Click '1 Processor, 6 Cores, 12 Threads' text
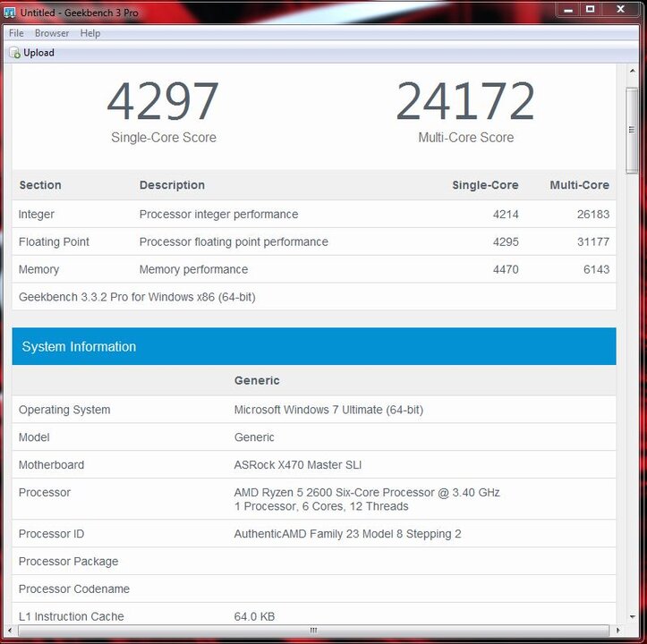647x644 pixels. pos(321,506)
